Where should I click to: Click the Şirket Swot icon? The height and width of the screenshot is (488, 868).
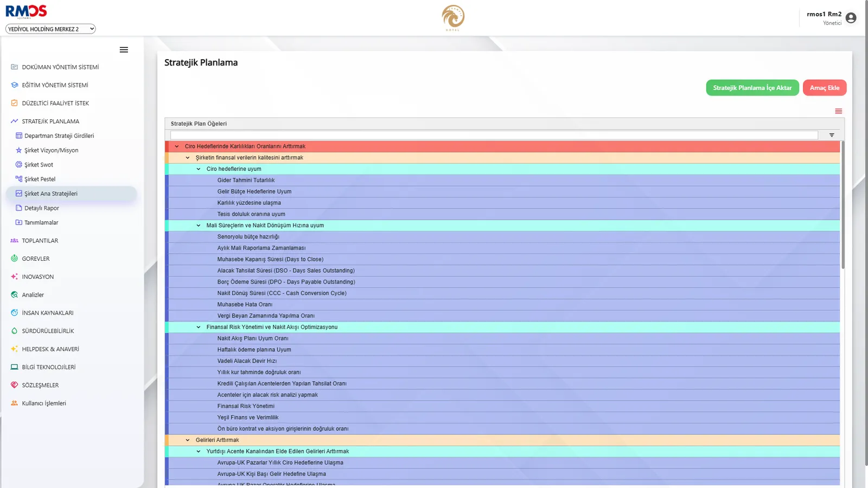pos(19,164)
